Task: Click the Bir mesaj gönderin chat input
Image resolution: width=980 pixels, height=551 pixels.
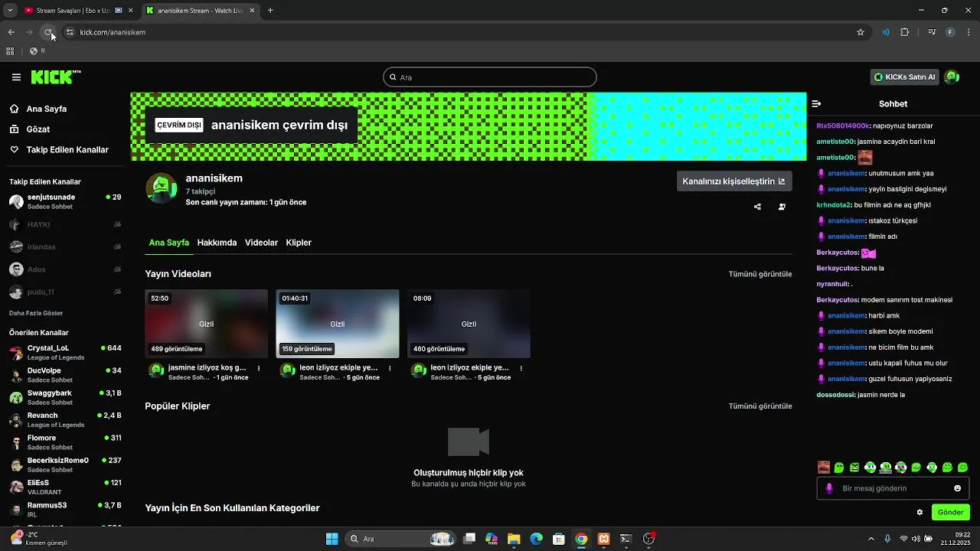Action: tap(893, 488)
